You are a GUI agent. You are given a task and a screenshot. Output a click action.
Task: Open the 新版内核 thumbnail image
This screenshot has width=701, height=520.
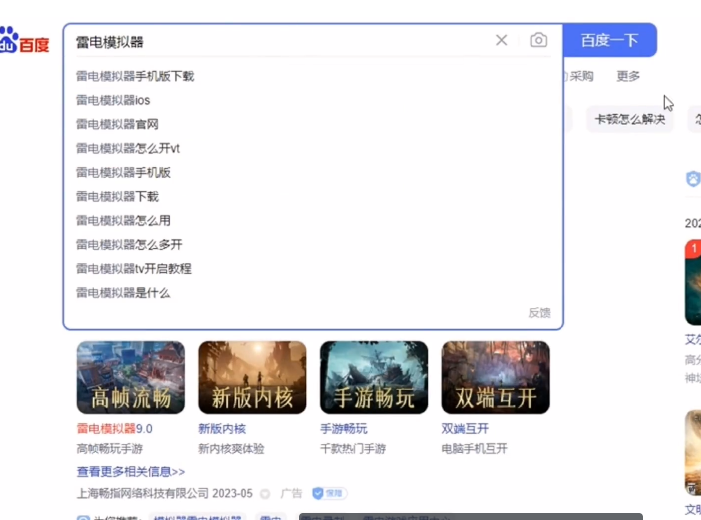[252, 377]
